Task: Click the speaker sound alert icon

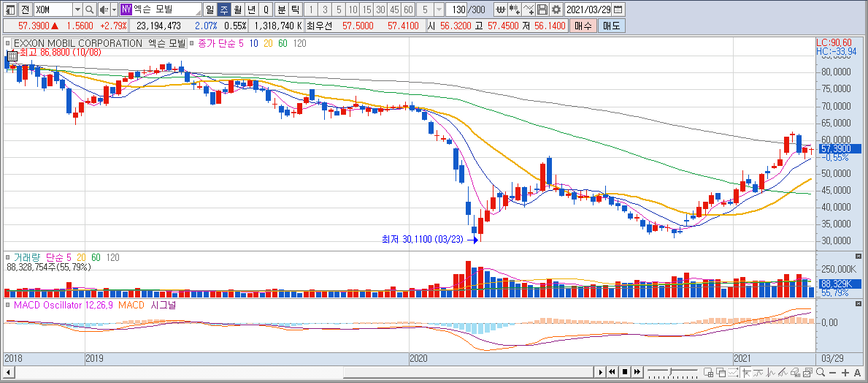Action: tap(104, 10)
